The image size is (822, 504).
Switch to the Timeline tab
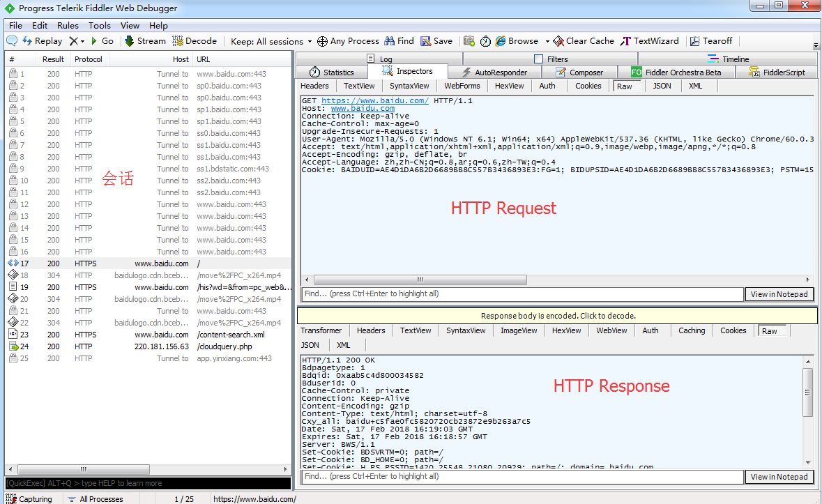pos(728,59)
